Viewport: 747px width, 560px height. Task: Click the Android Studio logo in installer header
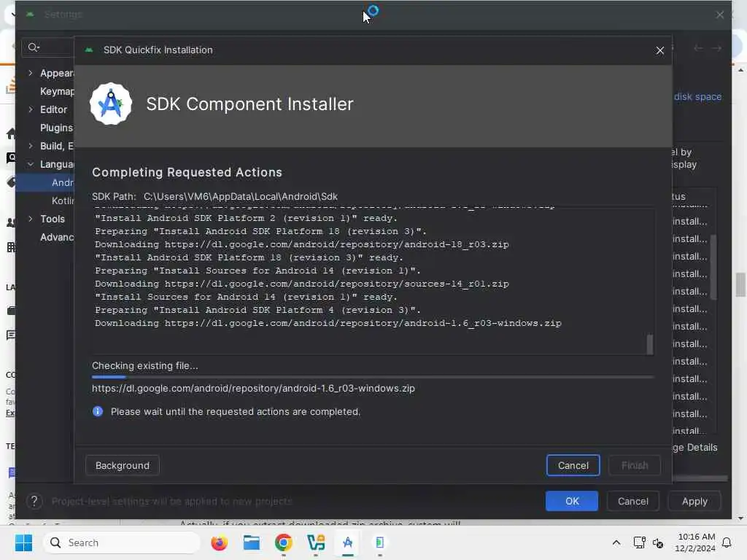111,104
